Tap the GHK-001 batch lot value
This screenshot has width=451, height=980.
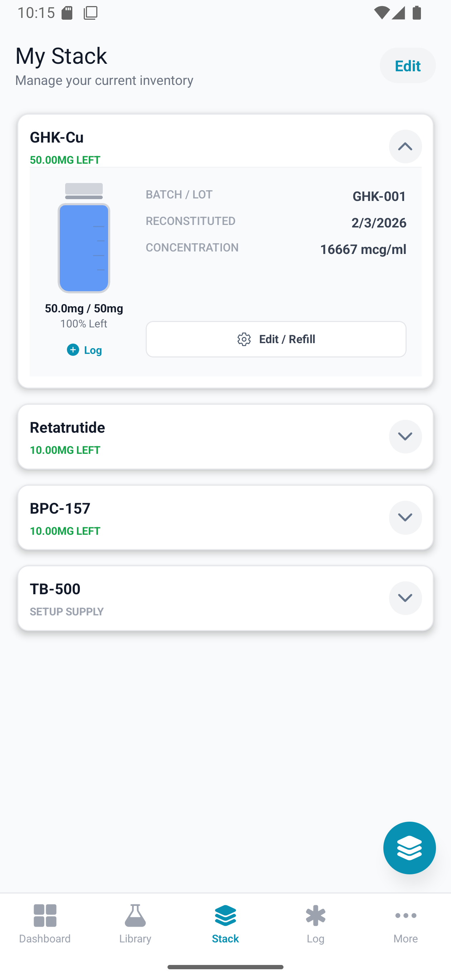(379, 196)
